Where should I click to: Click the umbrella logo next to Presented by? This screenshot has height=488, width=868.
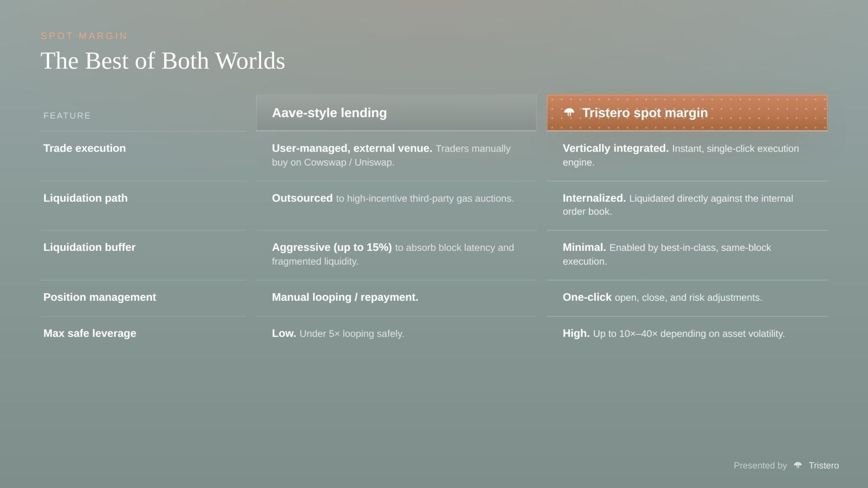pyautogui.click(x=798, y=466)
